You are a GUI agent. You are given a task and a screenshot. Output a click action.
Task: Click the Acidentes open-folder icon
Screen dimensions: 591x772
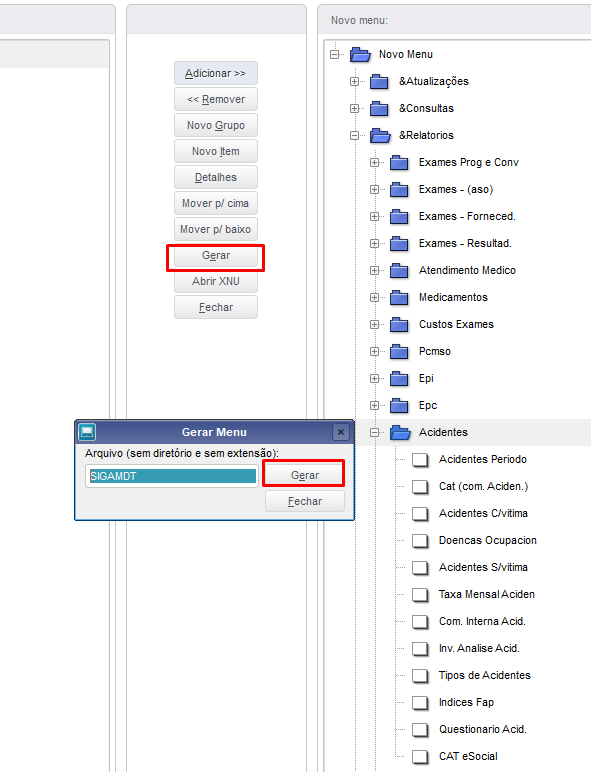pyautogui.click(x=400, y=432)
